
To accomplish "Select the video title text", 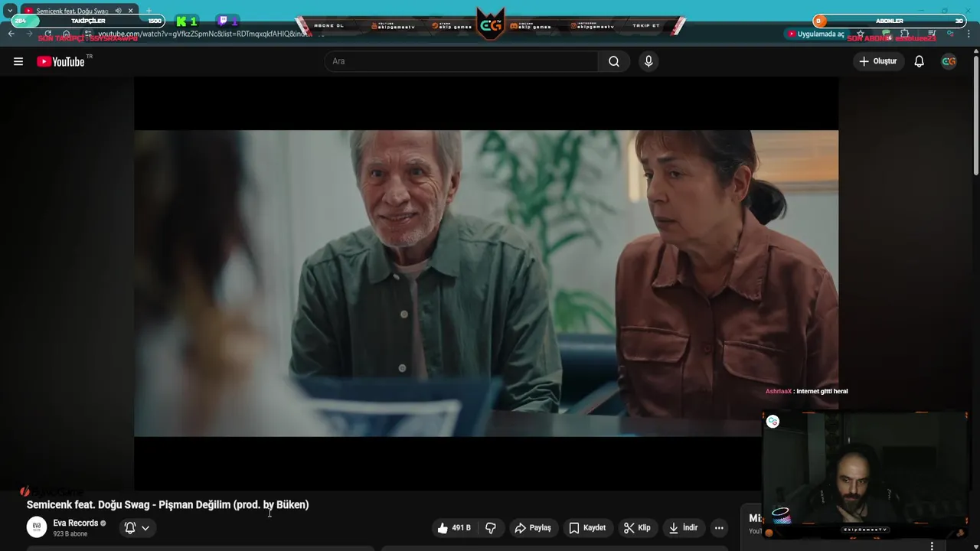I will 168,505.
